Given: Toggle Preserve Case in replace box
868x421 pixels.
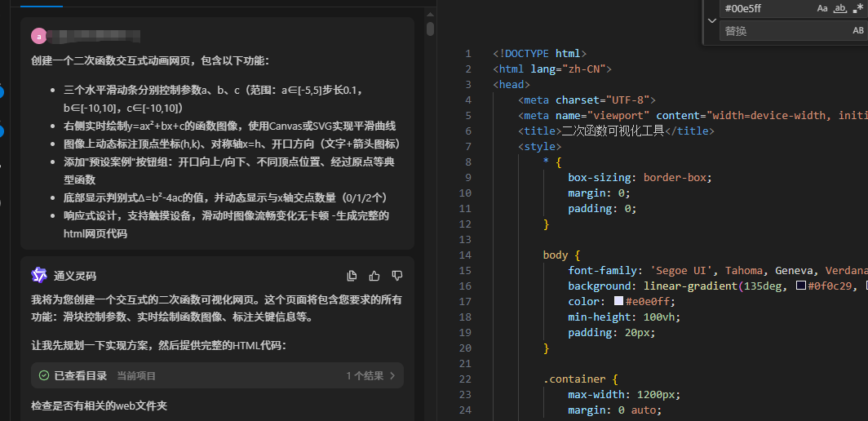Looking at the screenshot, I should coord(858,30).
